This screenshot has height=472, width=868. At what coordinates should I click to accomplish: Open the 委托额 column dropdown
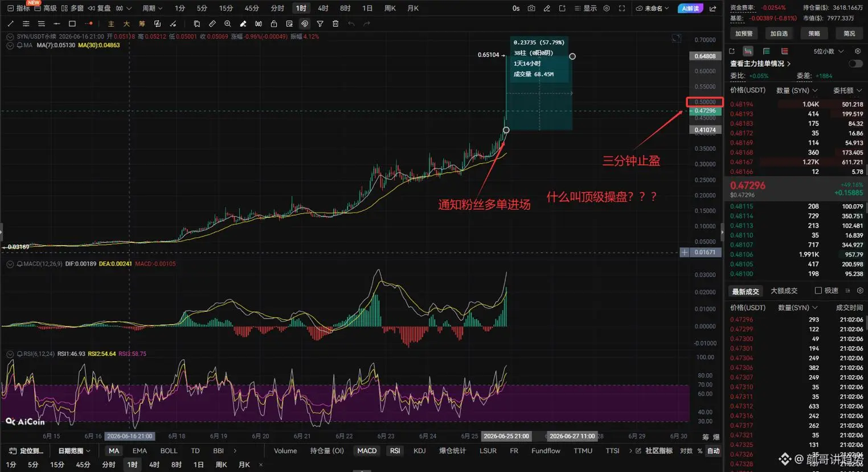pos(847,91)
